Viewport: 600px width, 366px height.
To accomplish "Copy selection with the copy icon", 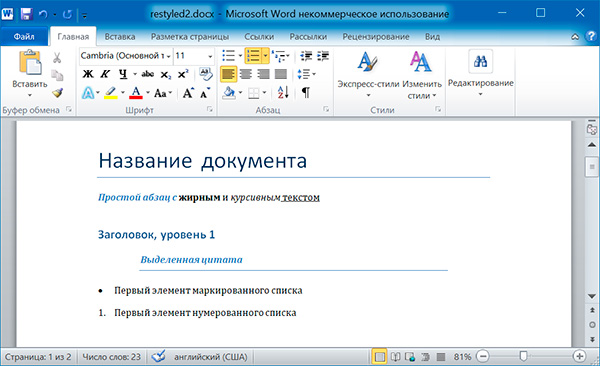I will 57,75.
